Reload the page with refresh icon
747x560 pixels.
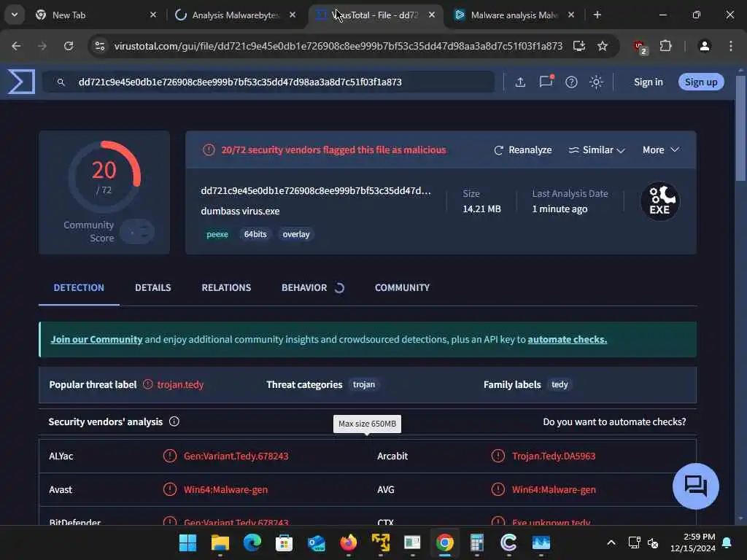(69, 46)
